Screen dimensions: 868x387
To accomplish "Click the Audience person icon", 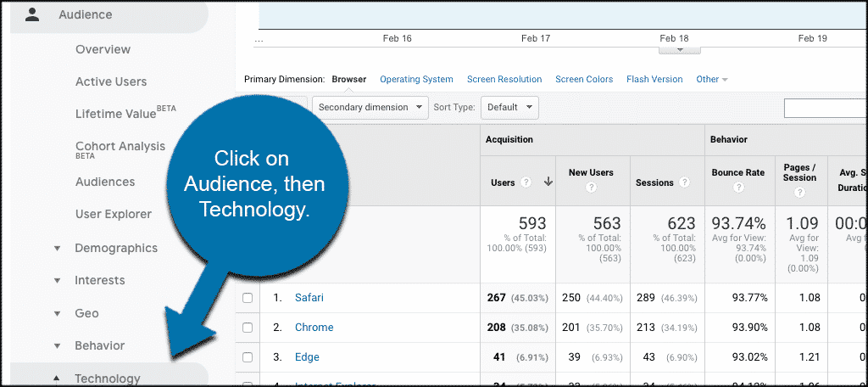I will pos(33,14).
